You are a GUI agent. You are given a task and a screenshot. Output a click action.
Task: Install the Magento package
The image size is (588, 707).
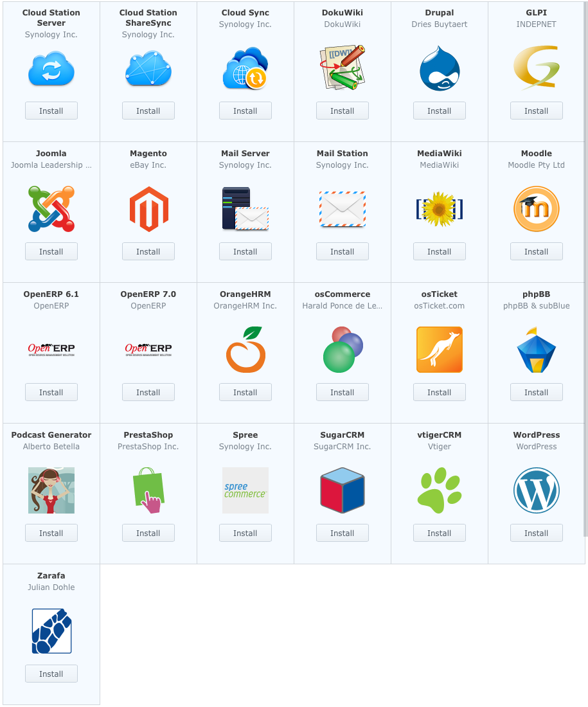coord(148,251)
